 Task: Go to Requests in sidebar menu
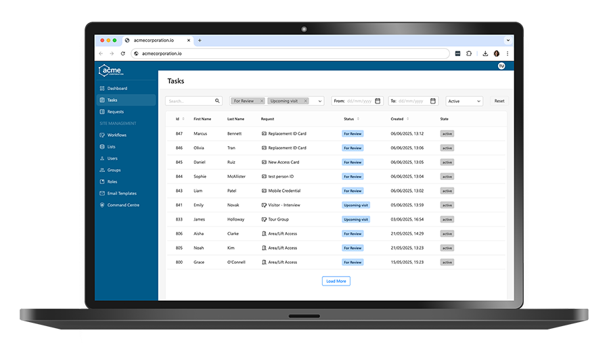click(x=115, y=112)
